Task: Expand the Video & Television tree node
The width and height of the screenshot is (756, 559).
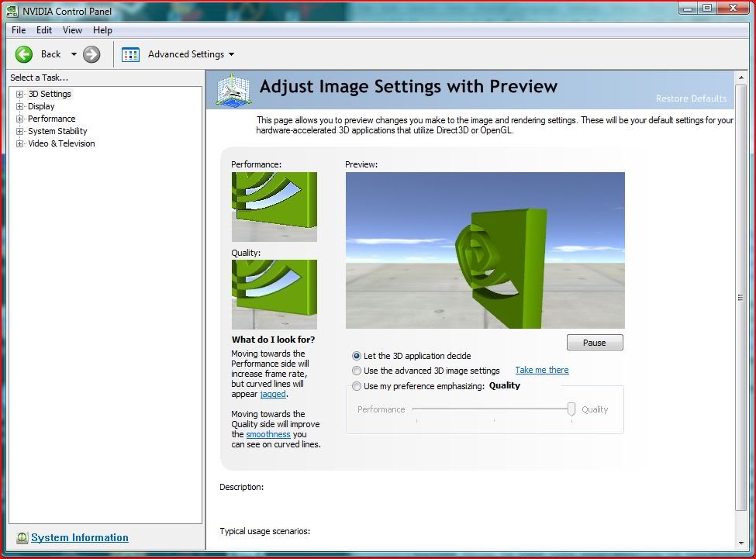Action: coord(19,143)
